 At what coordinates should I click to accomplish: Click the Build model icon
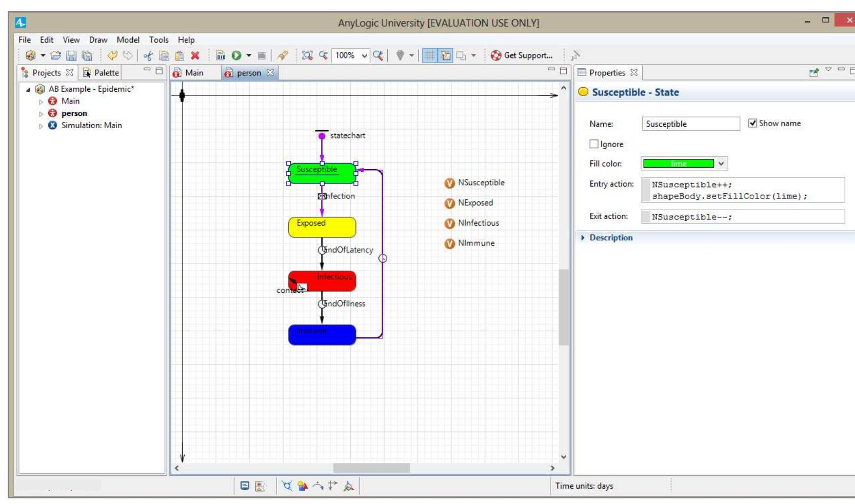[221, 55]
